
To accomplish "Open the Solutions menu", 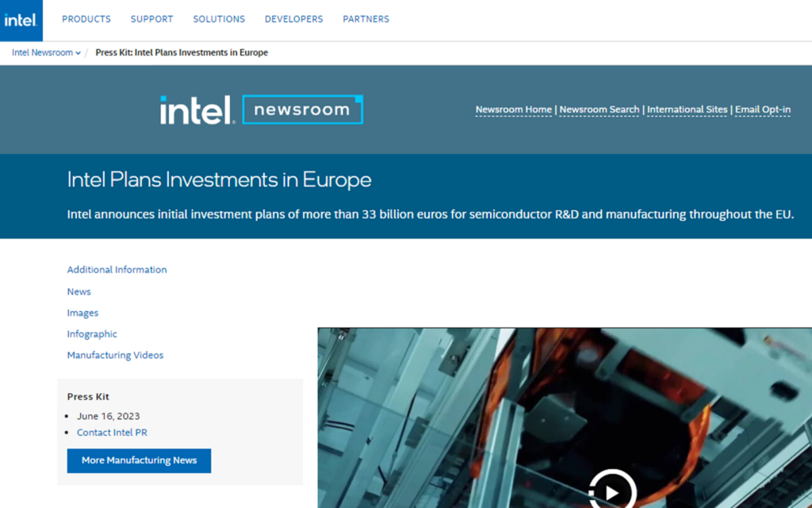I will (219, 19).
